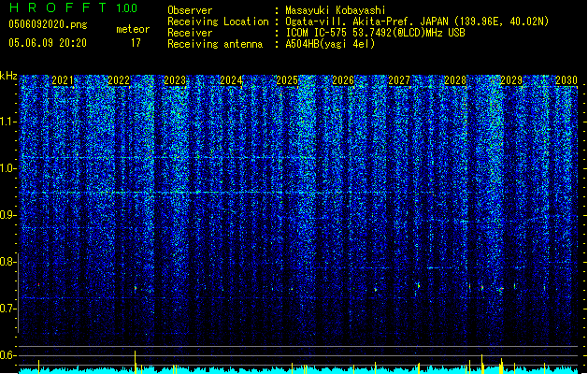Click the Receiving antenna label

[x=215, y=44]
